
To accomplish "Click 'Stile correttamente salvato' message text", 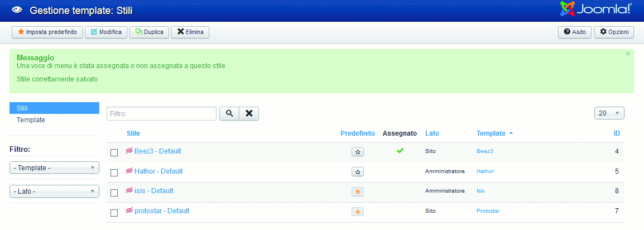I will (57, 79).
